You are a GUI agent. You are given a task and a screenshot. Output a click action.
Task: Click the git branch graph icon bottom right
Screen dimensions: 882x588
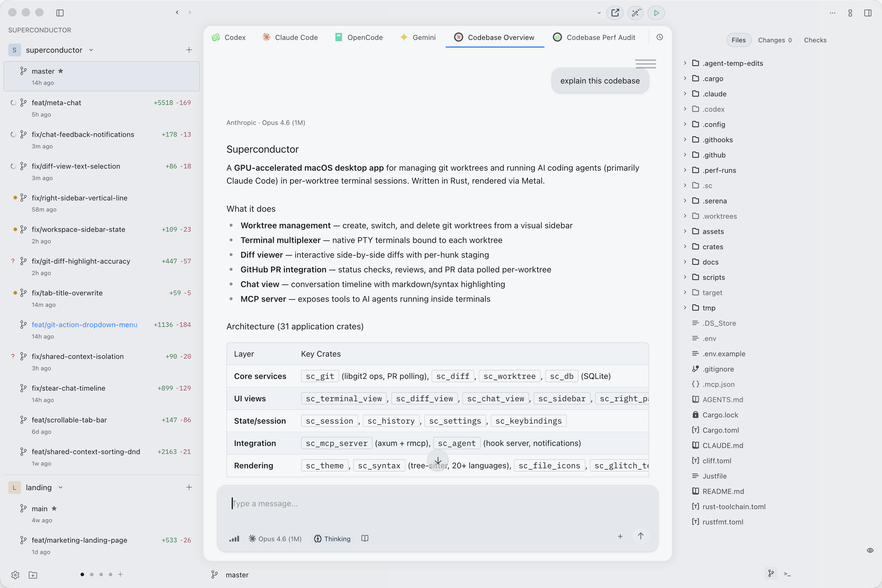click(x=771, y=573)
